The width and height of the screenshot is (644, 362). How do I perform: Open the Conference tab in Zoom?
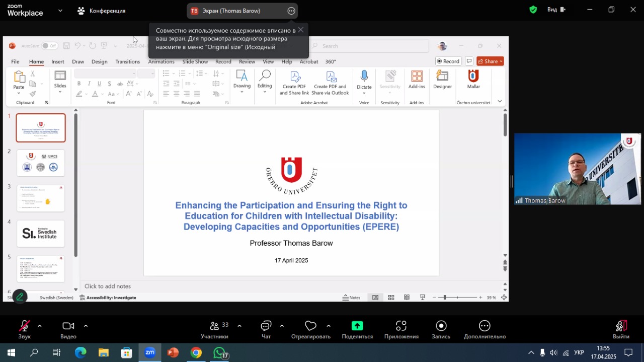[x=102, y=11]
